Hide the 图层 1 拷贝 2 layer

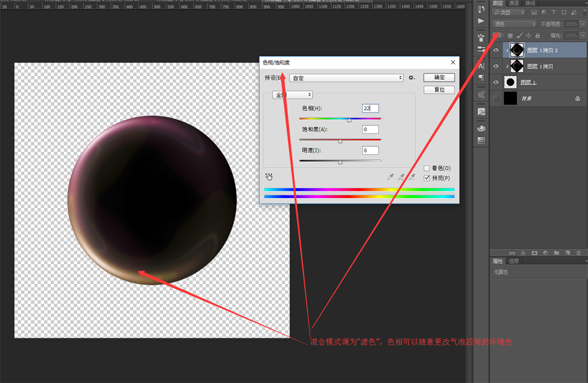[x=496, y=50]
